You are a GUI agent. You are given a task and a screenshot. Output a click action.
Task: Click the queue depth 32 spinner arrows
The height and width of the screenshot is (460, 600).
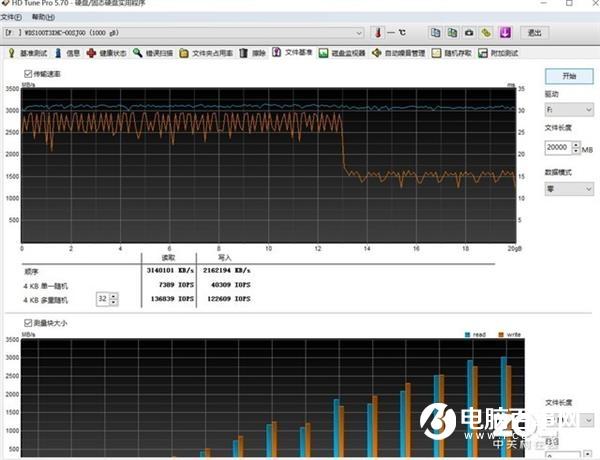point(113,299)
